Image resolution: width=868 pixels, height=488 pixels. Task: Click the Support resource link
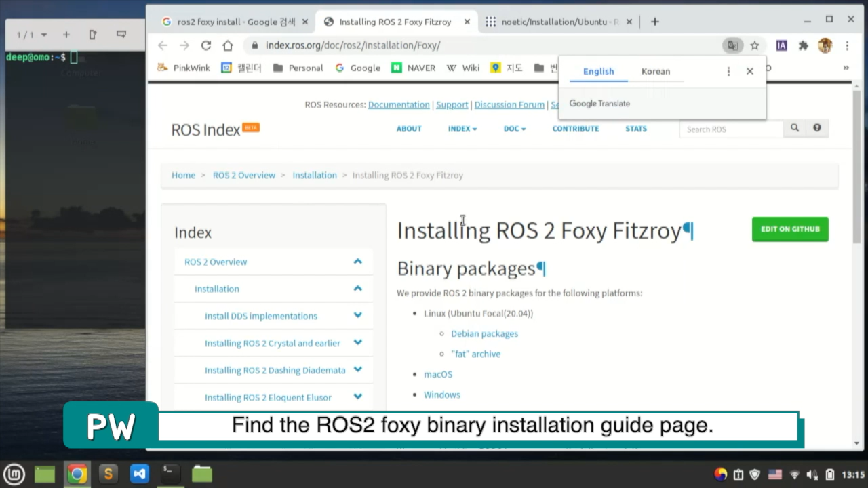click(x=452, y=104)
